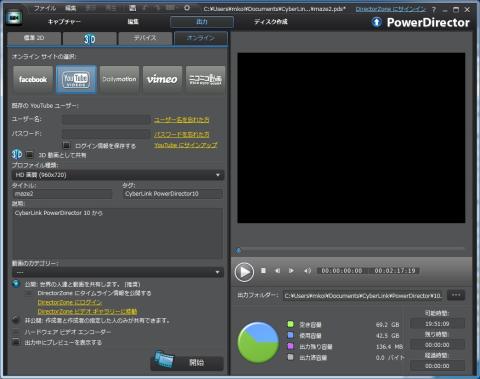The height and width of the screenshot is (379, 480).
Task: Click the green free space legend swatch
Action: tap(290, 324)
